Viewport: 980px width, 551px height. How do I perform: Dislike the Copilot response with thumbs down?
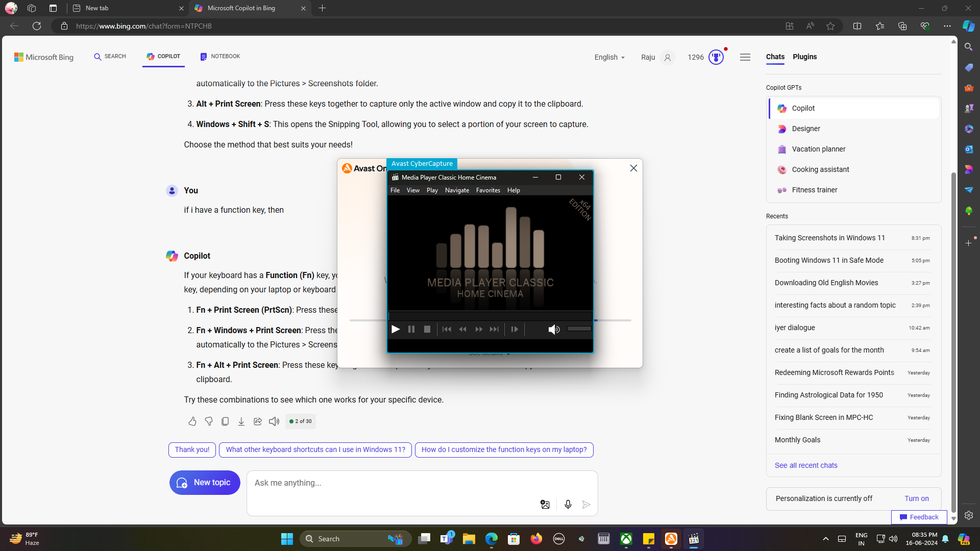coord(209,421)
